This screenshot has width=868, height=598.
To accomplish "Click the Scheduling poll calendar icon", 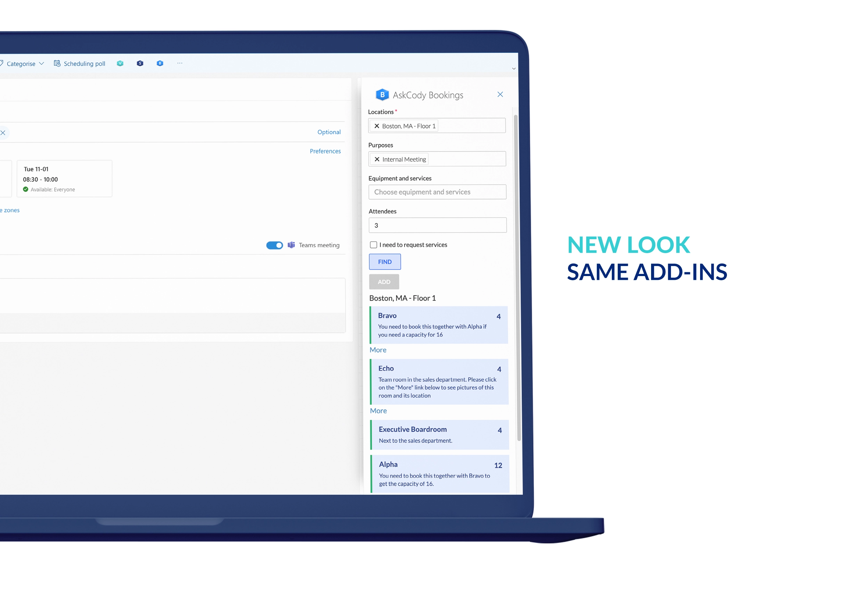I will pos(57,63).
